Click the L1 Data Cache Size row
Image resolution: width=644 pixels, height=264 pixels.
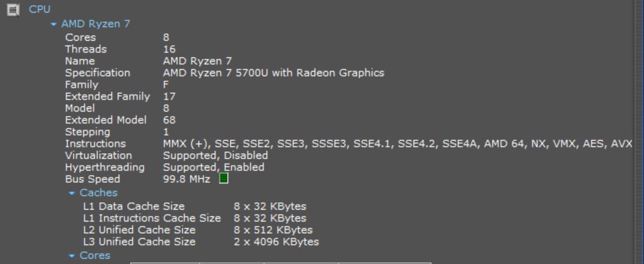[x=195, y=206]
